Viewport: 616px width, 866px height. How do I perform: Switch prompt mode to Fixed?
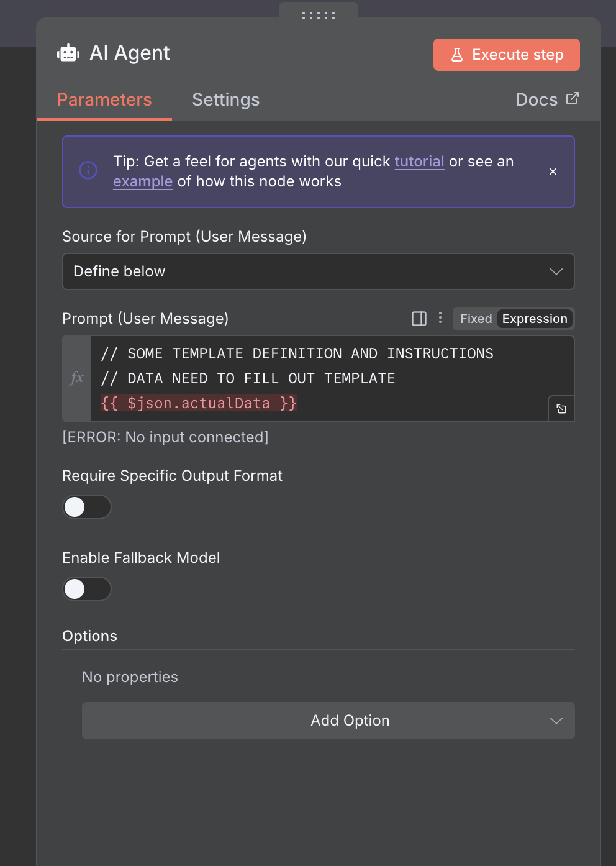(x=476, y=319)
